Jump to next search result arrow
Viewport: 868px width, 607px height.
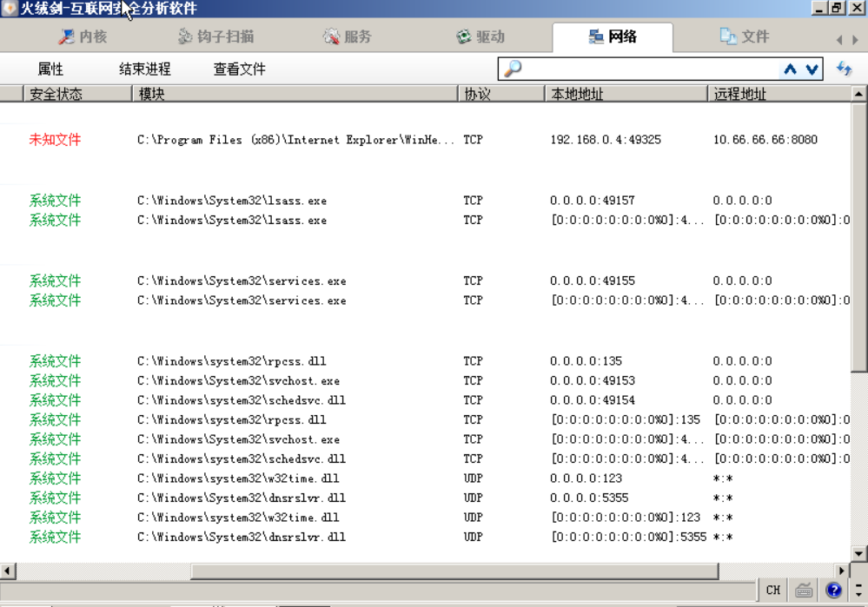pos(812,69)
